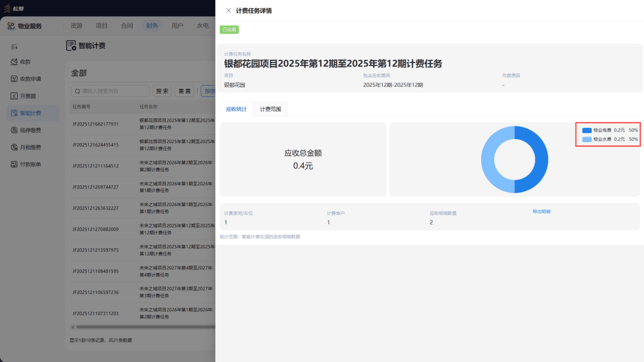Open 临停缴费 via its sidebar icon
Image resolution: width=644 pixels, height=362 pixels.
click(x=15, y=130)
